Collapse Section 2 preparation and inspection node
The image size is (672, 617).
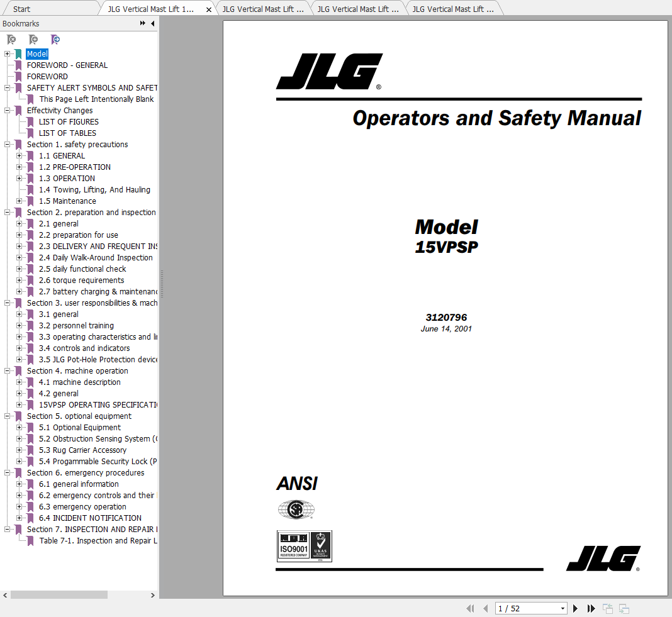[x=8, y=213]
